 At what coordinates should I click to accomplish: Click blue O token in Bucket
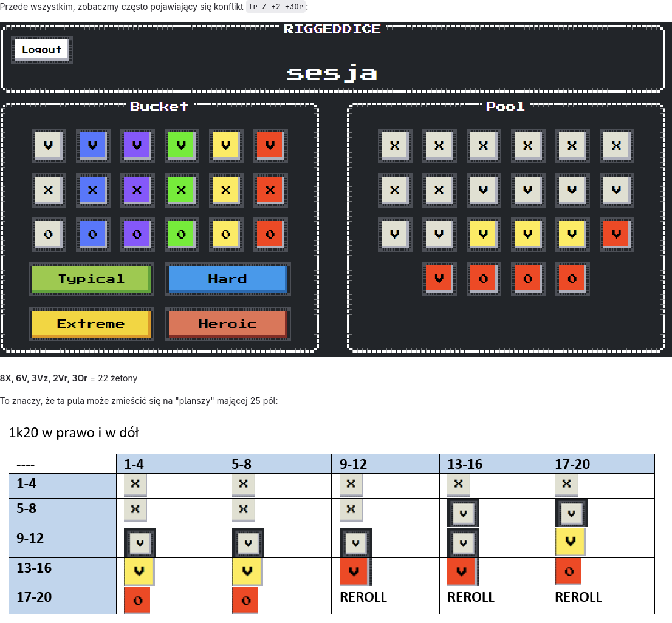(x=93, y=234)
